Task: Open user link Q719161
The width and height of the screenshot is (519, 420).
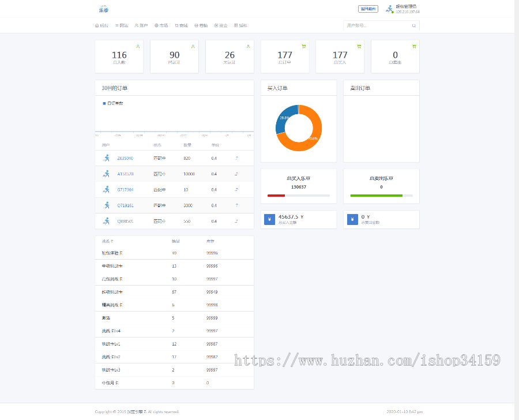Action: 125,205
